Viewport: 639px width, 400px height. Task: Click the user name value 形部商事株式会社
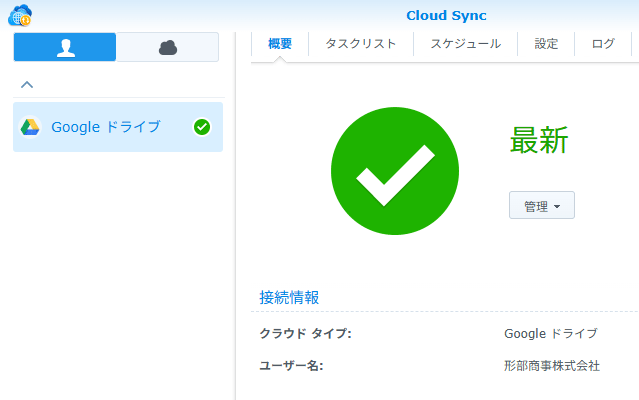click(x=551, y=366)
